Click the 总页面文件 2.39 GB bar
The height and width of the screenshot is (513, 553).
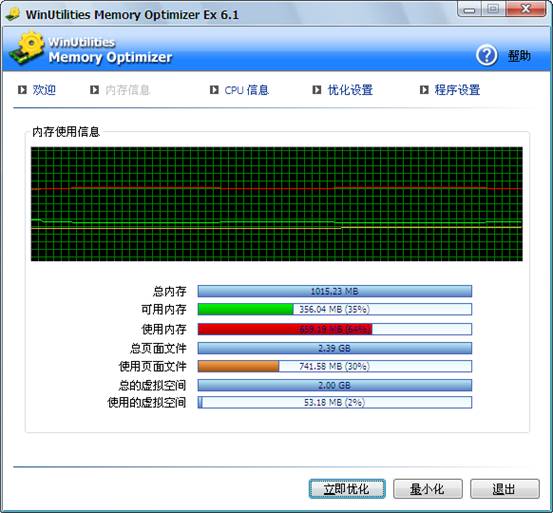click(335, 348)
